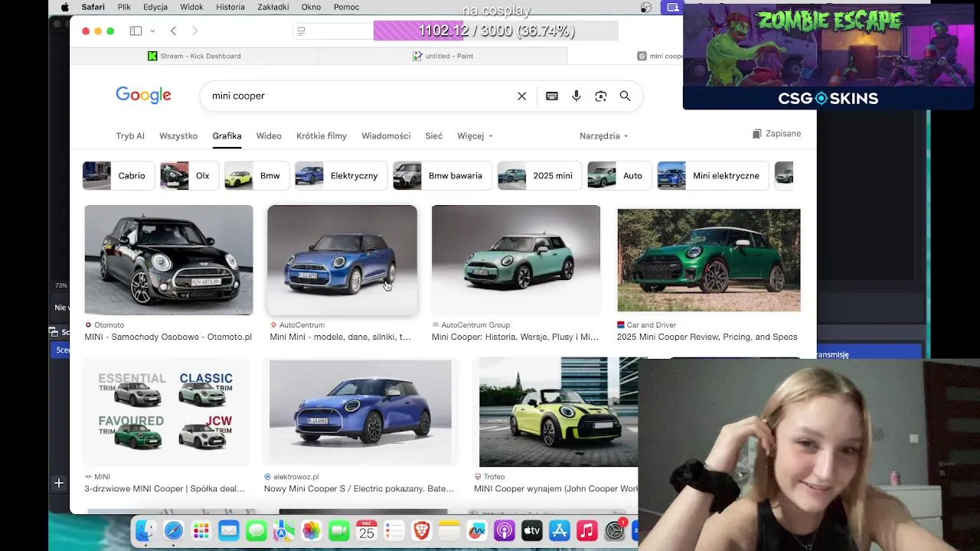Open Freeform from the Dock
Image resolution: width=980 pixels, height=551 pixels.
[477, 530]
